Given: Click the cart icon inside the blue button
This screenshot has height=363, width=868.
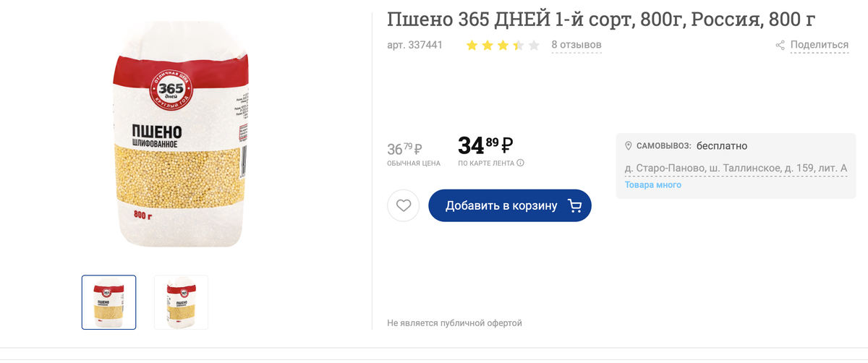Looking at the screenshot, I should [575, 205].
